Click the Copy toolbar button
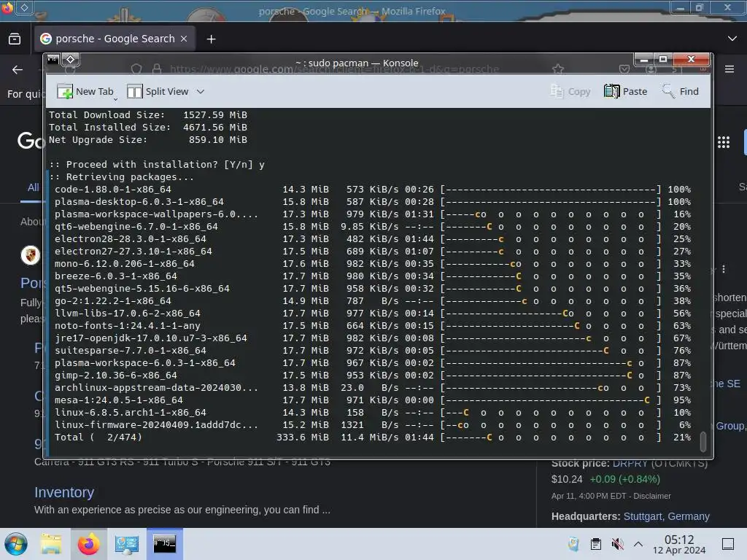The image size is (747, 560). coord(570,91)
